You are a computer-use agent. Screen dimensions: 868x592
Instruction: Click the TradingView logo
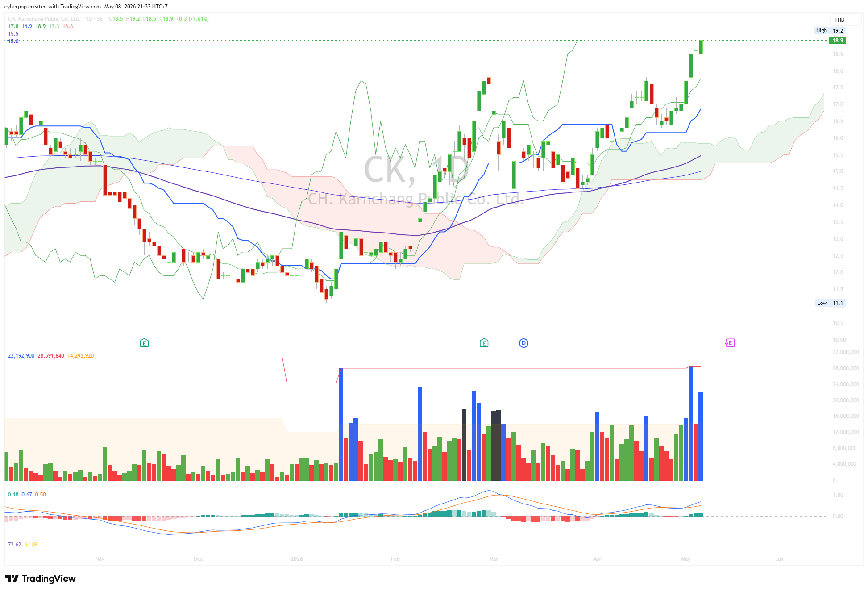click(x=41, y=579)
